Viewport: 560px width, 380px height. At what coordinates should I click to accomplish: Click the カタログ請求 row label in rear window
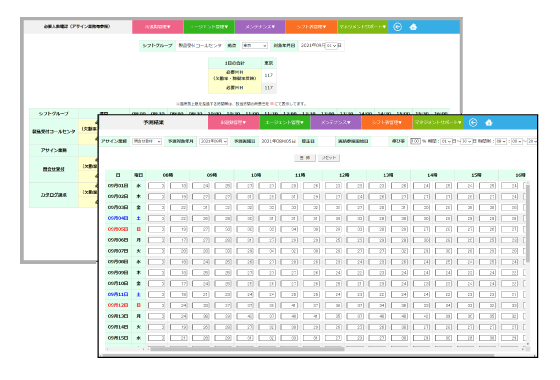tap(54, 195)
